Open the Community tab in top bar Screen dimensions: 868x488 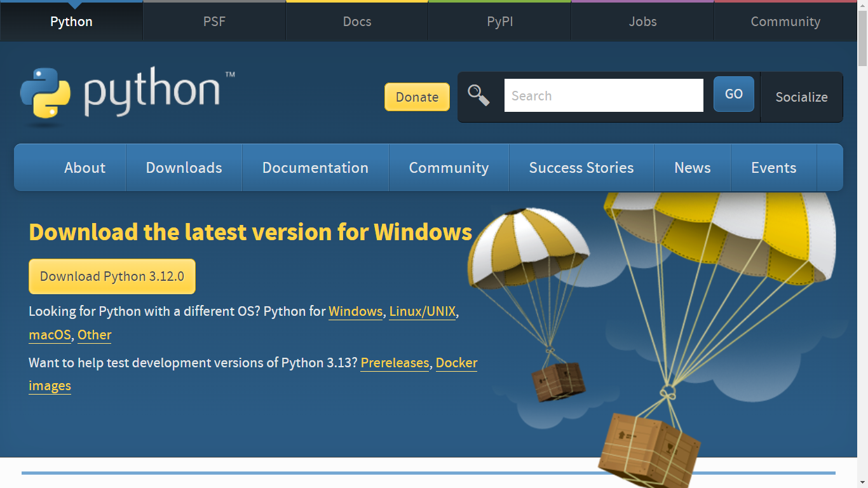click(x=785, y=22)
